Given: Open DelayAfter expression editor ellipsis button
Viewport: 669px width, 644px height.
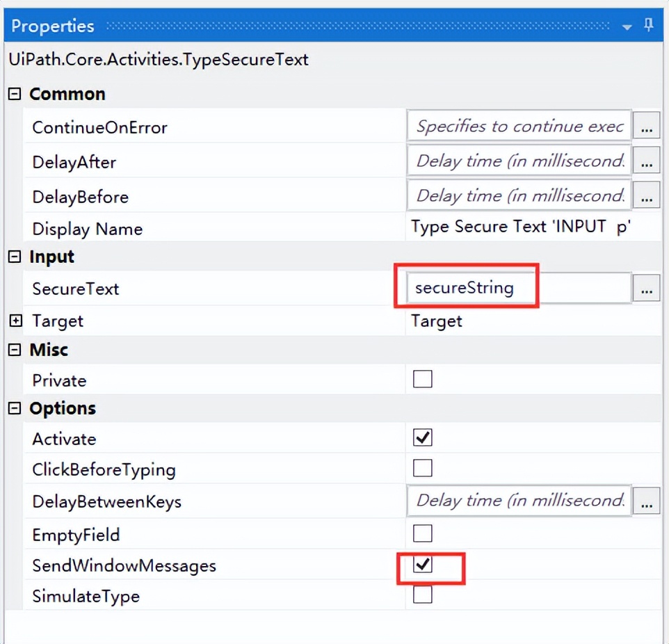Looking at the screenshot, I should click(646, 162).
